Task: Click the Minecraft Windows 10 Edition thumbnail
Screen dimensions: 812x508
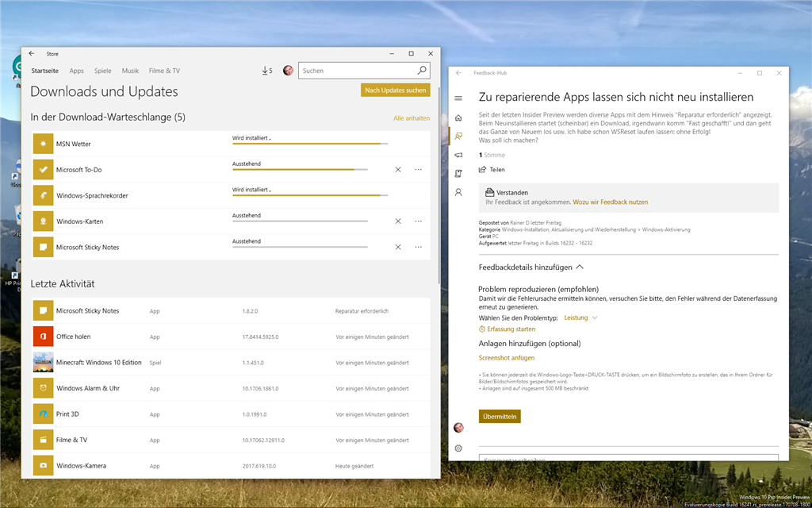Action: pyautogui.click(x=43, y=362)
